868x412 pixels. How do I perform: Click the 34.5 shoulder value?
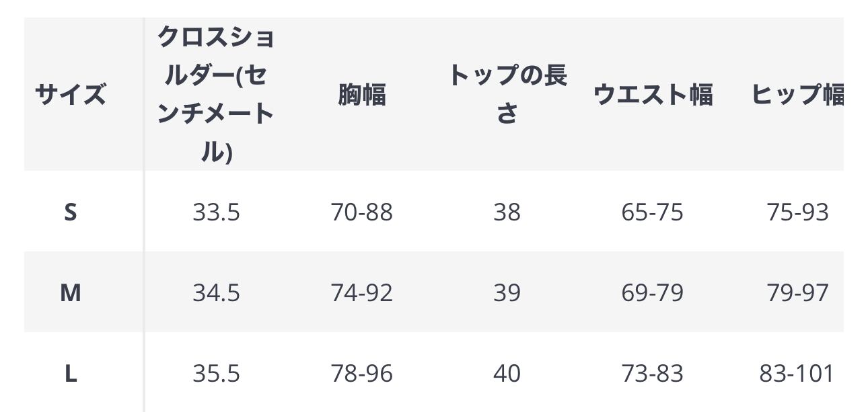[x=216, y=293]
